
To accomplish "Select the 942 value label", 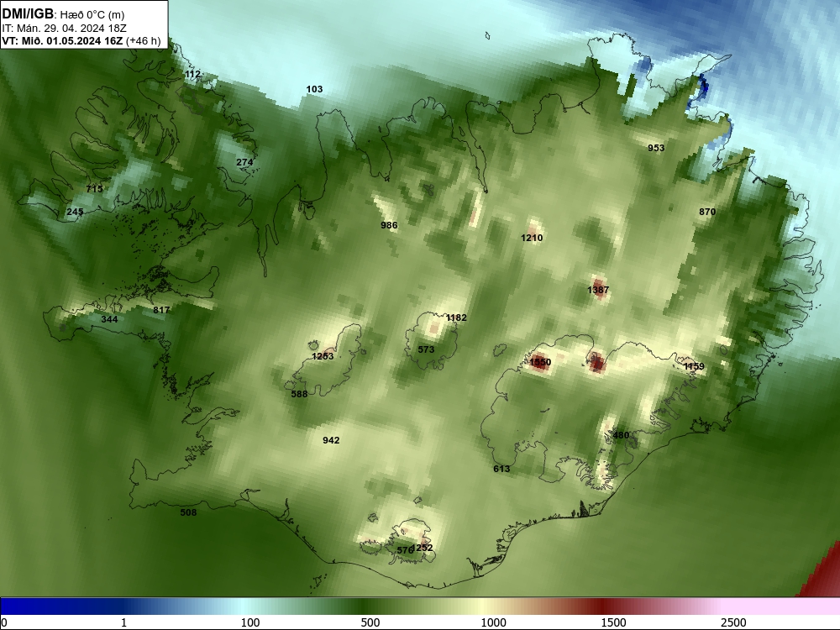I will tap(331, 440).
